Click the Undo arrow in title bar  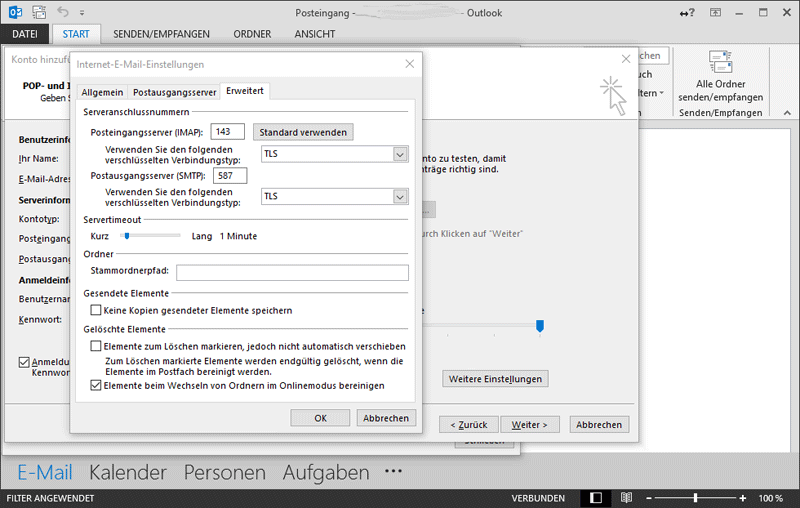(x=66, y=14)
